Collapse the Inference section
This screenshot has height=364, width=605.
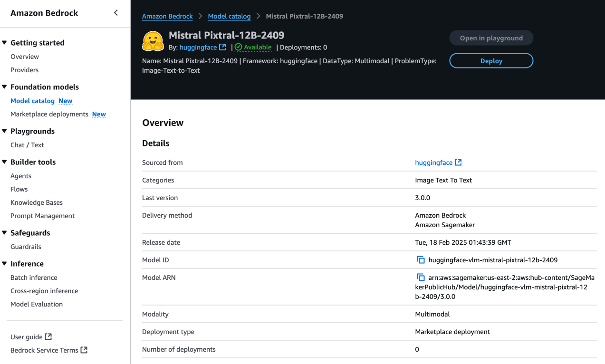(5, 264)
